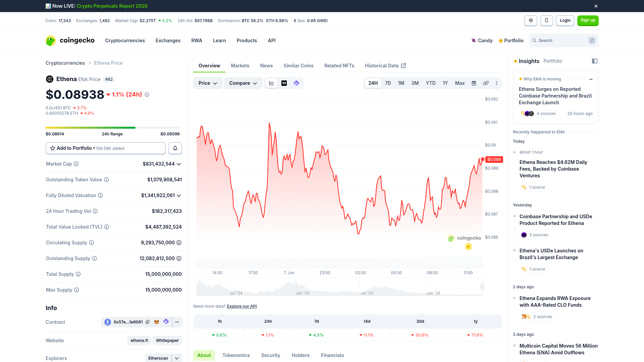This screenshot has width=644, height=362.
Task: Click yellow sparkle marker below chart
Action: (x=469, y=247)
